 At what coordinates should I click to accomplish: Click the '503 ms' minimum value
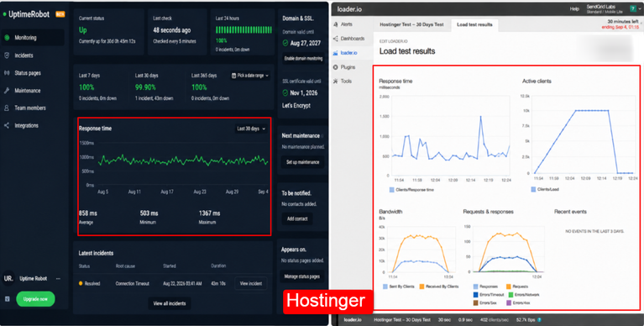(x=149, y=213)
